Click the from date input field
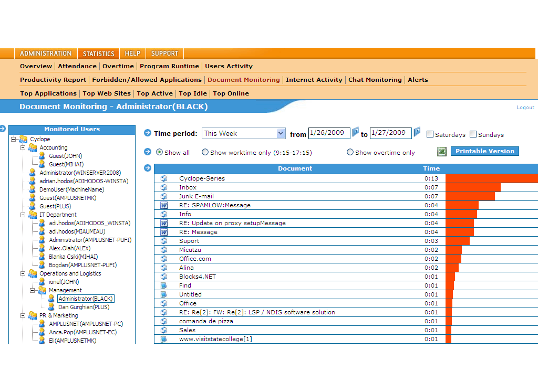Image resolution: width=538 pixels, height=392 pixels. coord(329,133)
